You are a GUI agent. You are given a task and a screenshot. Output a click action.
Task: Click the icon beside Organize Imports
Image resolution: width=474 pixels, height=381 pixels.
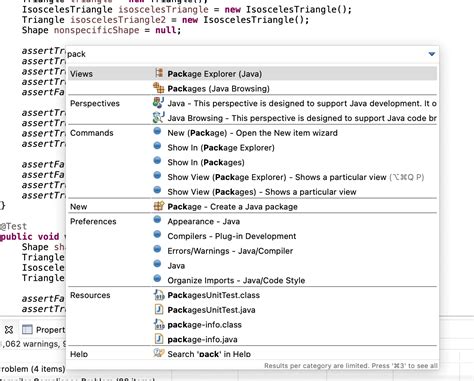[157, 278]
